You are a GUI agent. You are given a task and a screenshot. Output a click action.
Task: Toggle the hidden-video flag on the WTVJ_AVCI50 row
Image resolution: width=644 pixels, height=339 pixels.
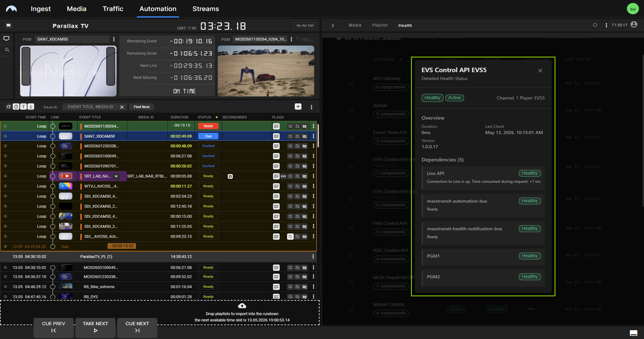[304, 186]
